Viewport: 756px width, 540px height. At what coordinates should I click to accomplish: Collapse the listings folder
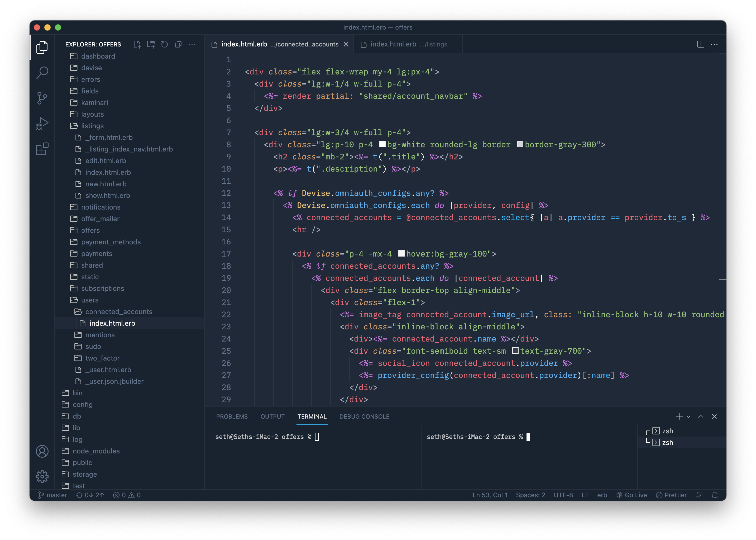point(92,126)
